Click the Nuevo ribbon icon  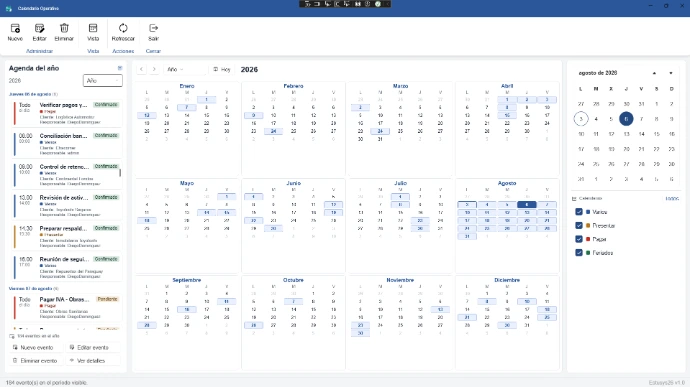[x=15, y=29]
